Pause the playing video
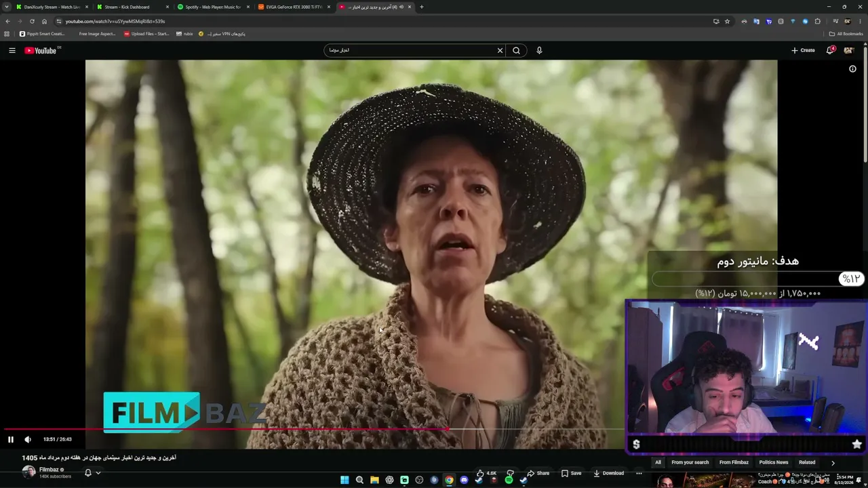Viewport: 868px width, 488px height. point(11,439)
